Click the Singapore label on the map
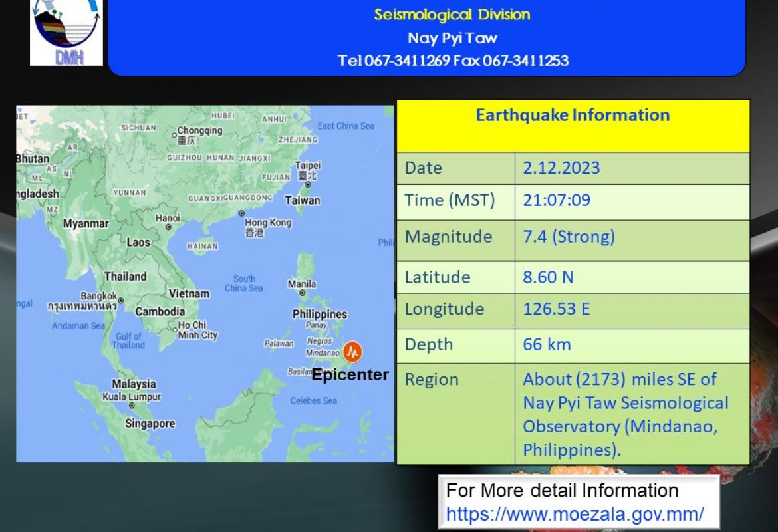This screenshot has width=778, height=532. (x=150, y=424)
